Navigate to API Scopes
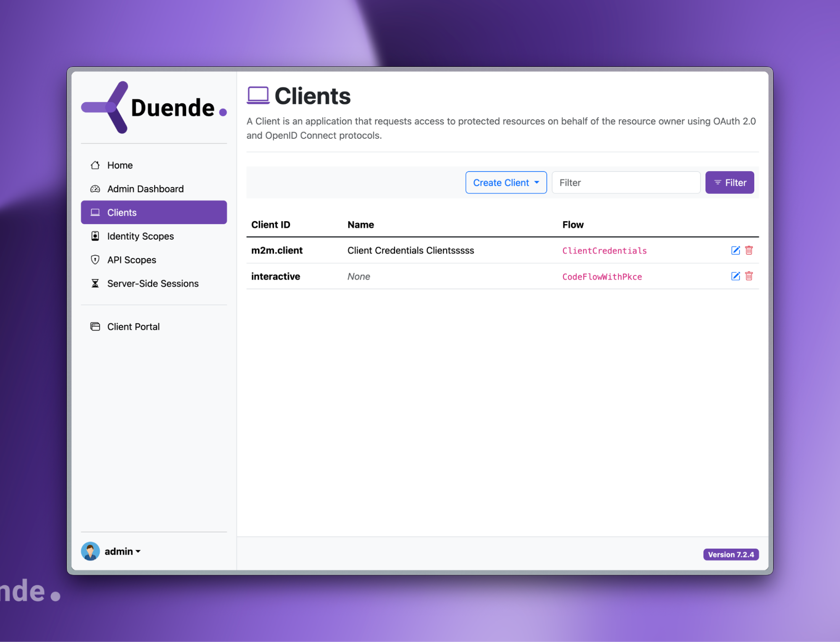The width and height of the screenshot is (840, 642). click(154, 260)
